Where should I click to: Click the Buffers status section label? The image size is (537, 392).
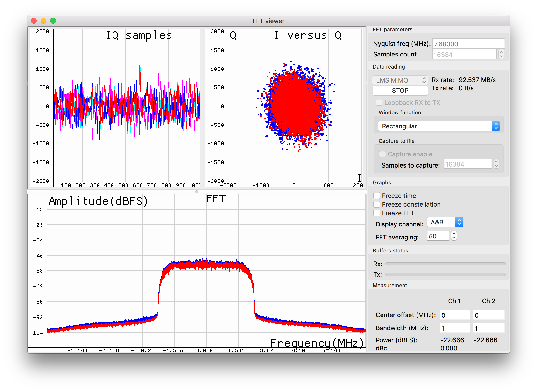pos(390,251)
